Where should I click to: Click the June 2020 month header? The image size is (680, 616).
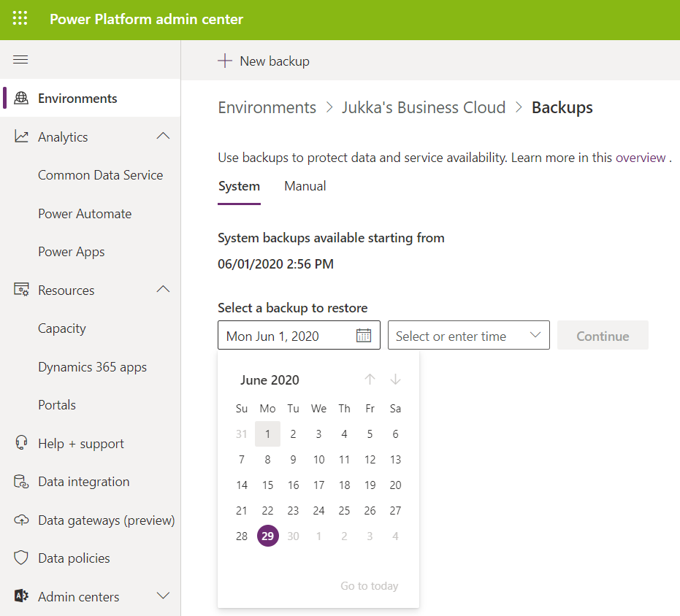point(270,380)
